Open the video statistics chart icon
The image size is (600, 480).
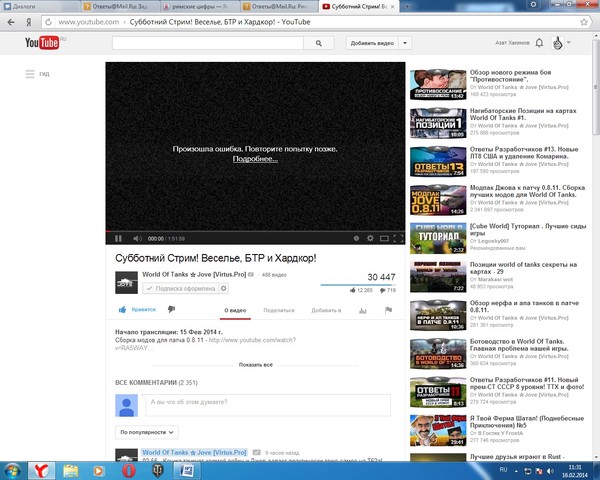coord(363,310)
